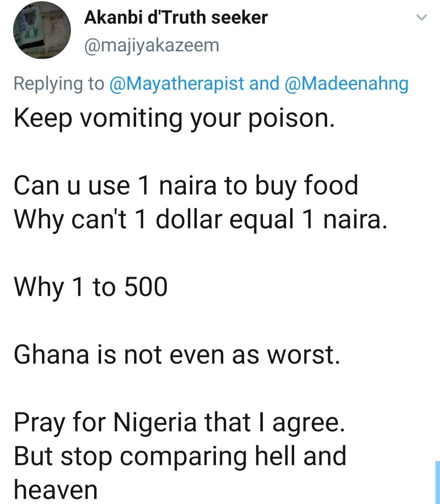Click the line 'Keep vomiting your poison.'
The width and height of the screenshot is (440, 504).
tap(174, 118)
